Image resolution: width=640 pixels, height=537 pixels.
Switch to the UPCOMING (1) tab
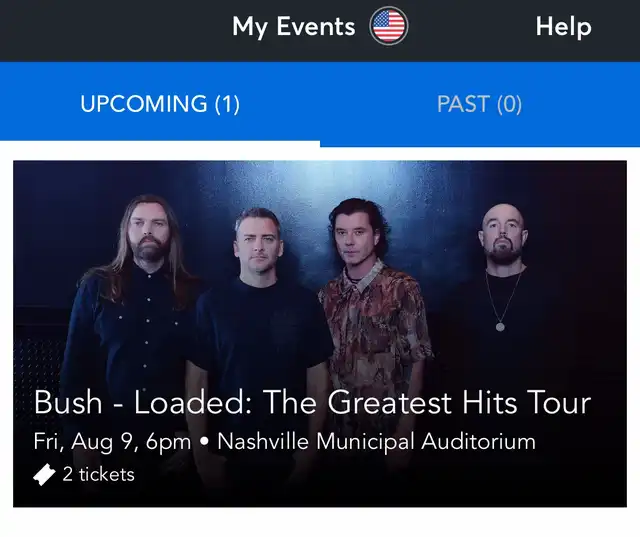click(160, 104)
